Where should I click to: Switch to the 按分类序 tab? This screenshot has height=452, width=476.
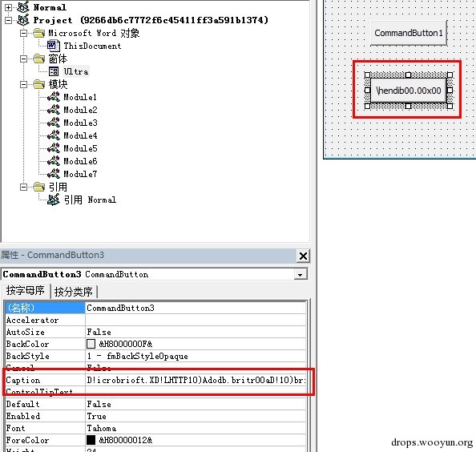(x=74, y=292)
